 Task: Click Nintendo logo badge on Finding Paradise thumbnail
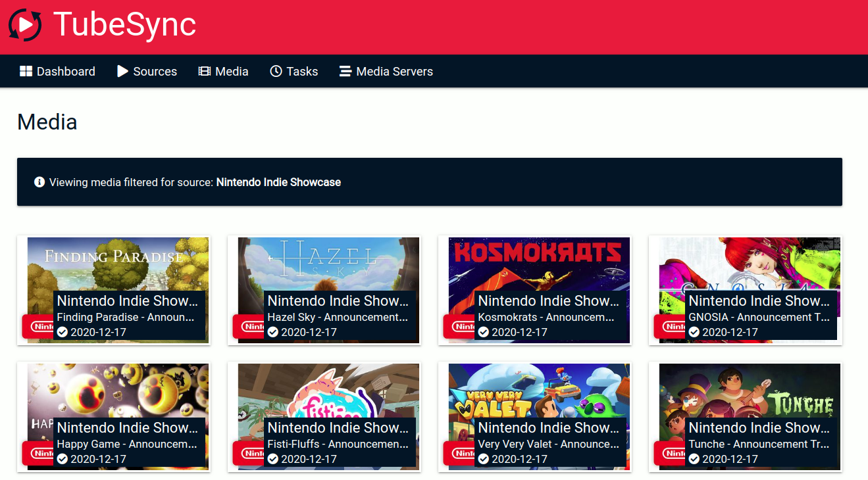tap(38, 326)
